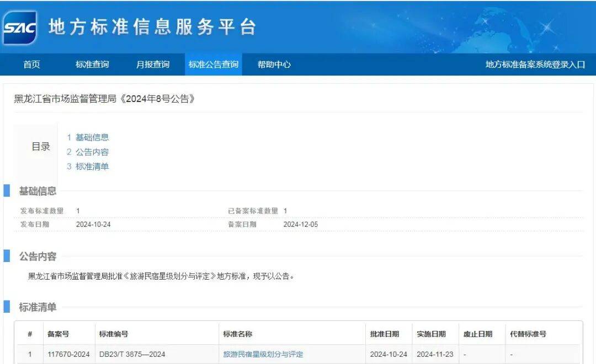Jump to 公告内容 in the table of contents
The height and width of the screenshot is (364, 596).
click(x=92, y=152)
